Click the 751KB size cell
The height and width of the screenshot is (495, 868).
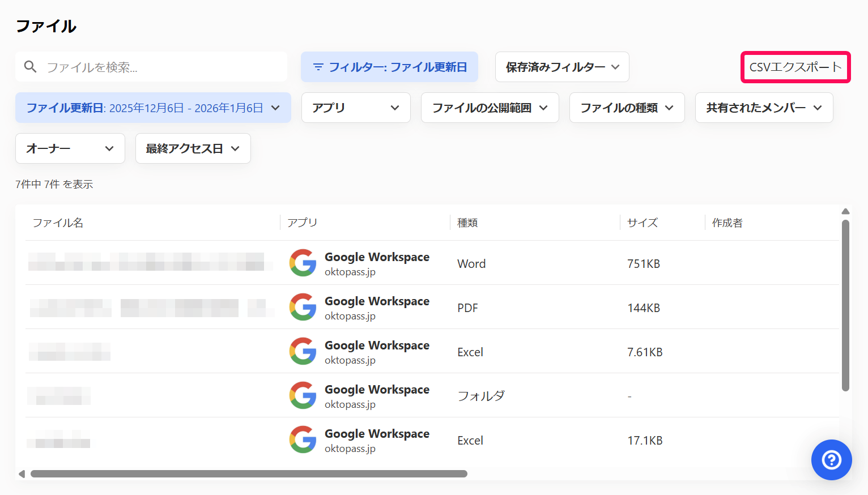pos(644,263)
